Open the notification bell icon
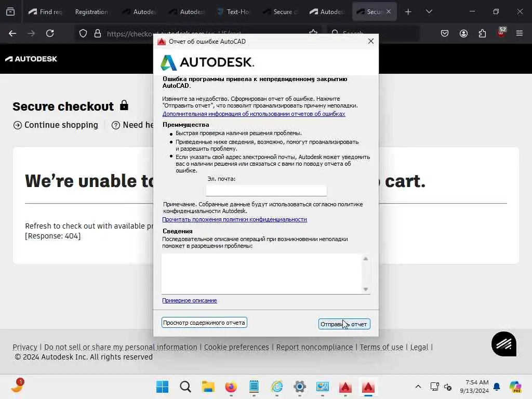Viewport: 532px width, 399px height. tap(497, 387)
